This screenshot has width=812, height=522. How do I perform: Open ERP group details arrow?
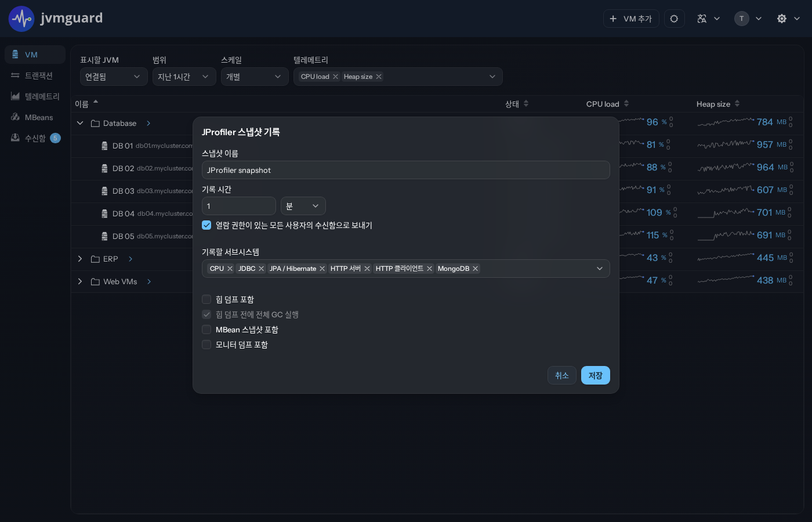(130, 259)
